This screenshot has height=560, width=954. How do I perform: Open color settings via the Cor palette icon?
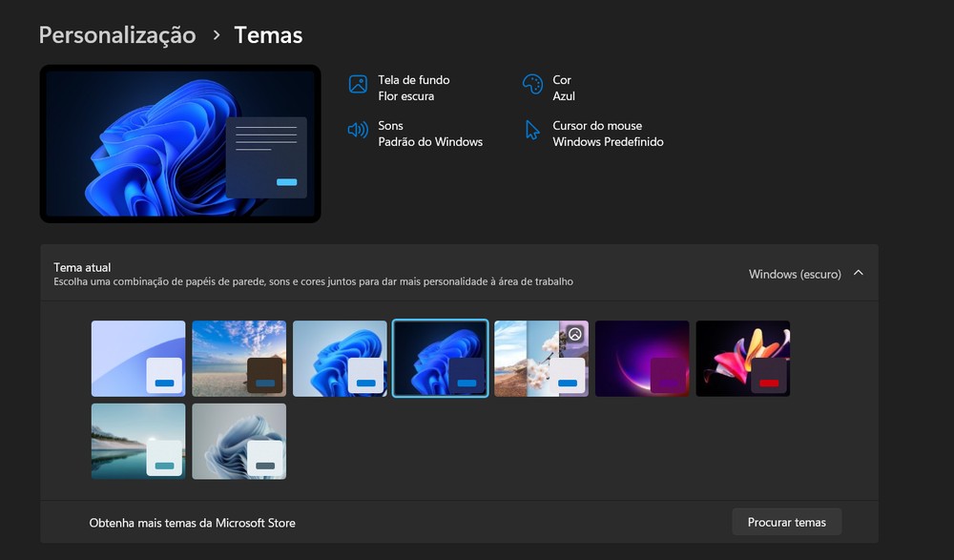click(532, 84)
